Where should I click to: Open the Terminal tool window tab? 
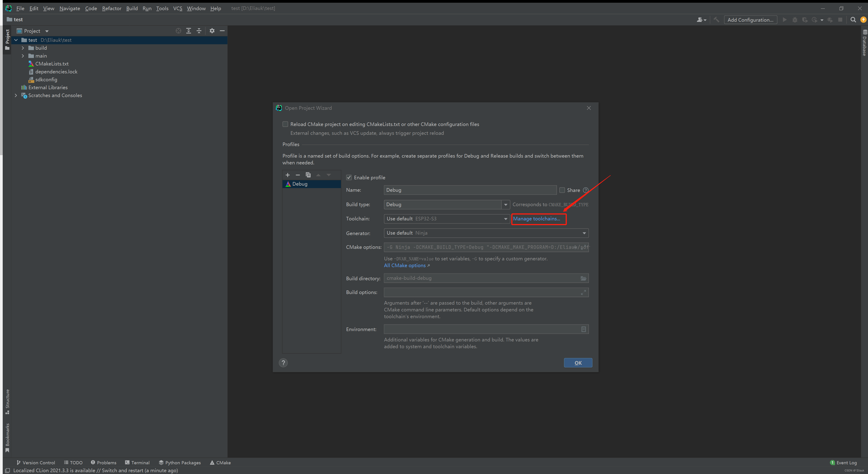coord(137,462)
